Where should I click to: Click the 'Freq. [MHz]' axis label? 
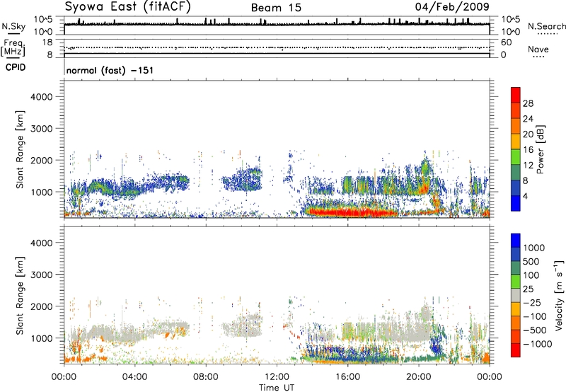pyautogui.click(x=13, y=47)
